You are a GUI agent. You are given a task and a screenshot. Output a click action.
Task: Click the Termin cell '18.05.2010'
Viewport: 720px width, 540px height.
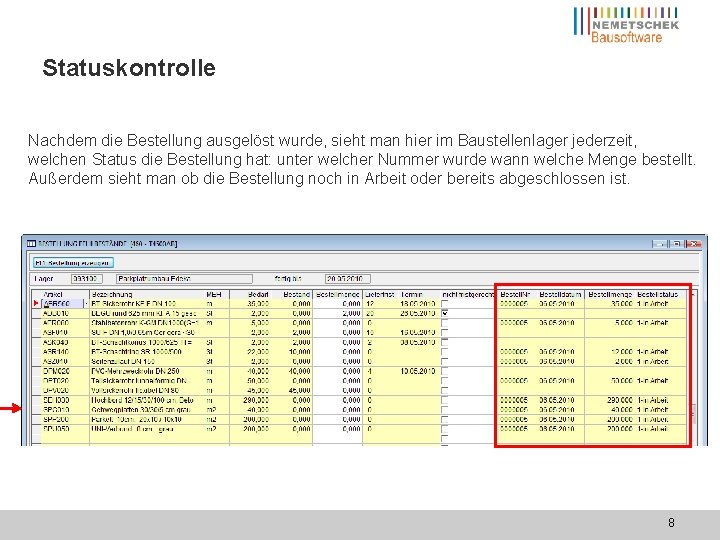click(x=417, y=304)
